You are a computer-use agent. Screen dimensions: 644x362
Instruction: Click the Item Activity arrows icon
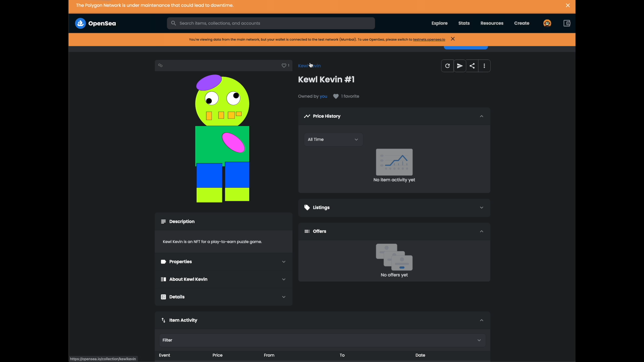click(x=163, y=320)
